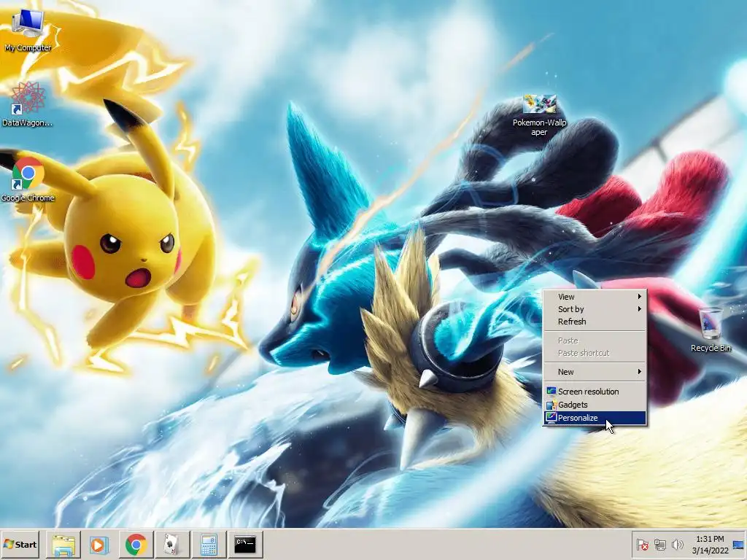This screenshot has height=560, width=747.
Task: Click the Start button
Action: click(x=20, y=544)
